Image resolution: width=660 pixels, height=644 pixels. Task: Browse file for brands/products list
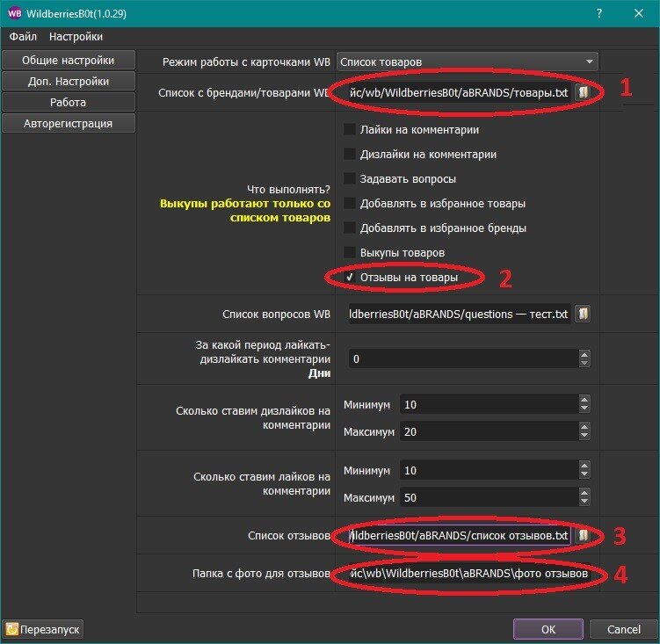point(583,91)
